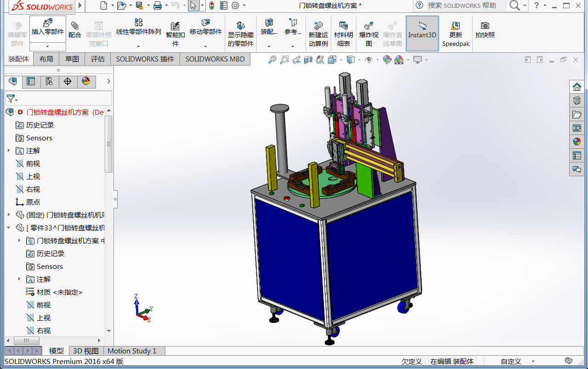588x369 pixels.
Task: Take a snapshot with 拍快照 camera icon
Action: pos(485,26)
